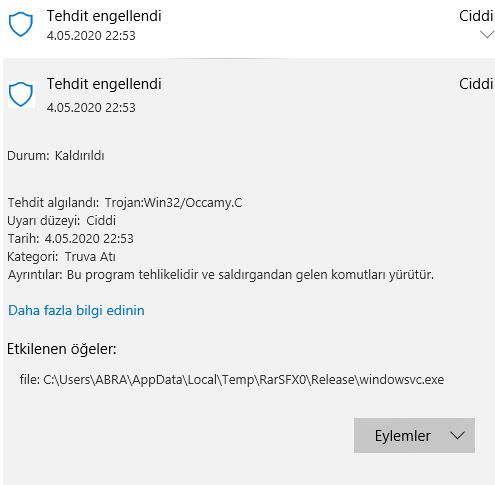Click the 'Durum: Kaldırıldı' status line
Screen dimensions: 495x485
click(x=56, y=156)
